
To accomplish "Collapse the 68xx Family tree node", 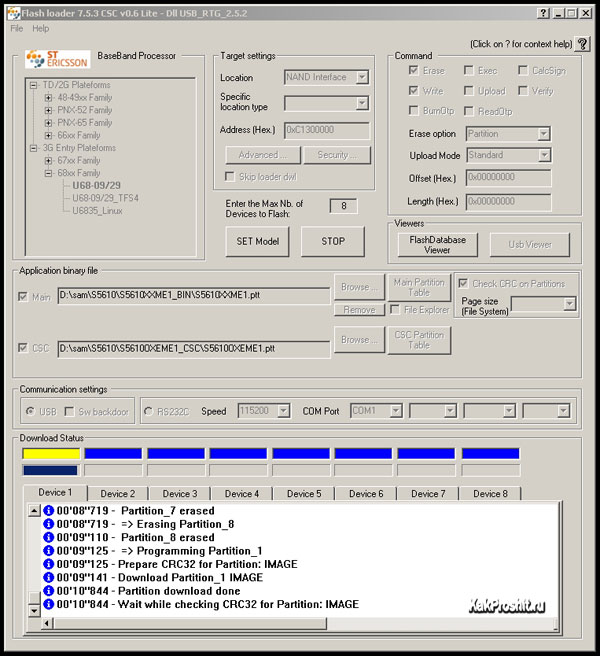I will click(x=48, y=173).
